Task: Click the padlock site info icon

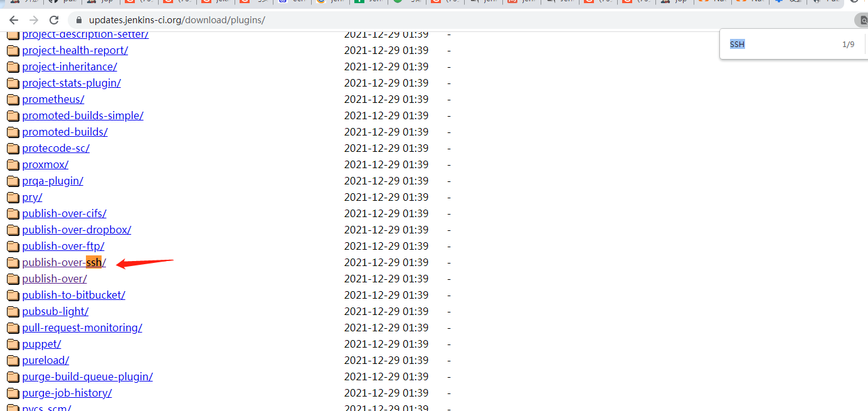Action: [80, 20]
